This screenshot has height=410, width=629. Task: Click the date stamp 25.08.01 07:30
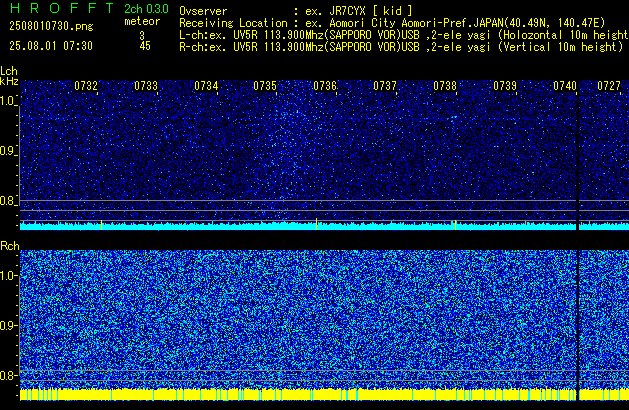click(x=51, y=46)
